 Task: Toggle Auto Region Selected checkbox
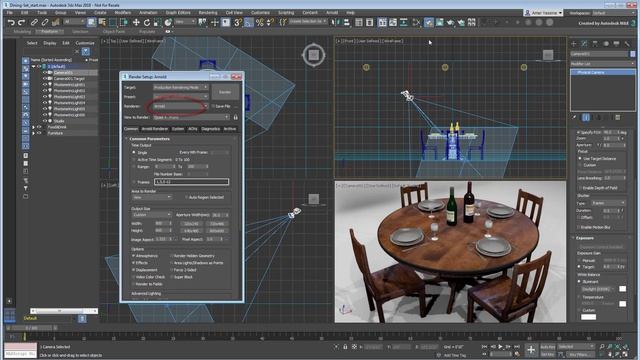pos(186,197)
